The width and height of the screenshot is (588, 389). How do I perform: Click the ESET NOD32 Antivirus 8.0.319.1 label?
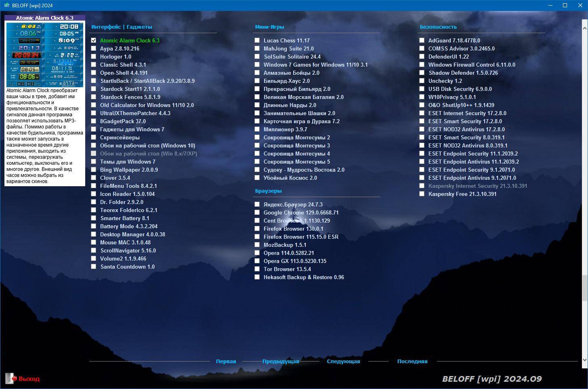pyautogui.click(x=468, y=145)
